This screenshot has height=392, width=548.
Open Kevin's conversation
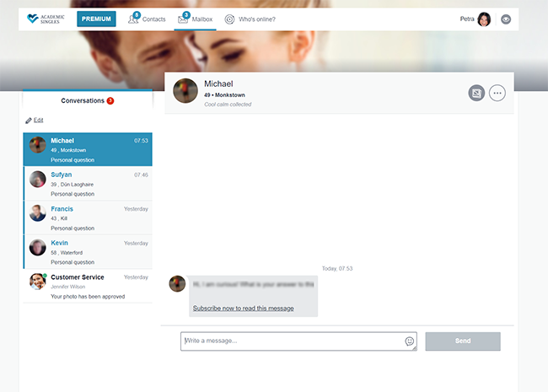click(x=88, y=251)
